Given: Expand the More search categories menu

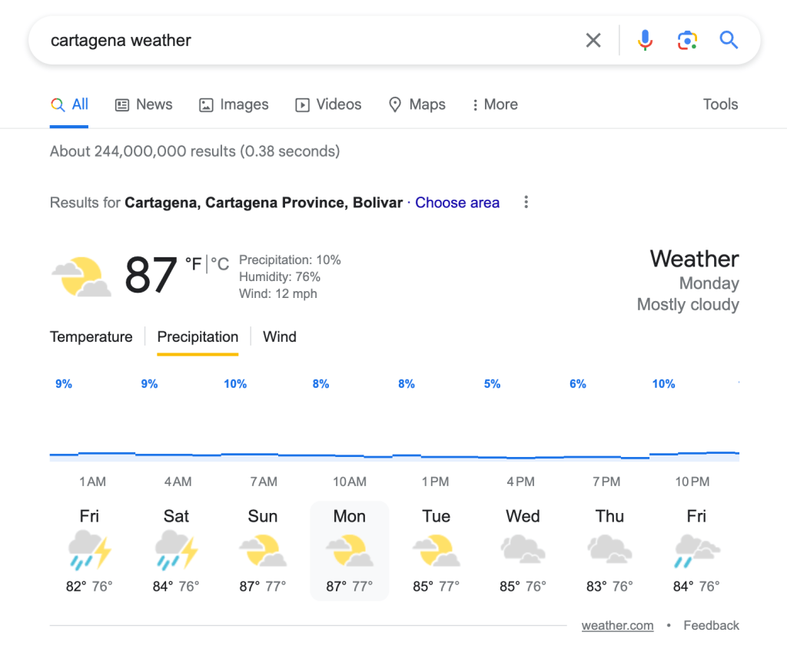Looking at the screenshot, I should 495,104.
